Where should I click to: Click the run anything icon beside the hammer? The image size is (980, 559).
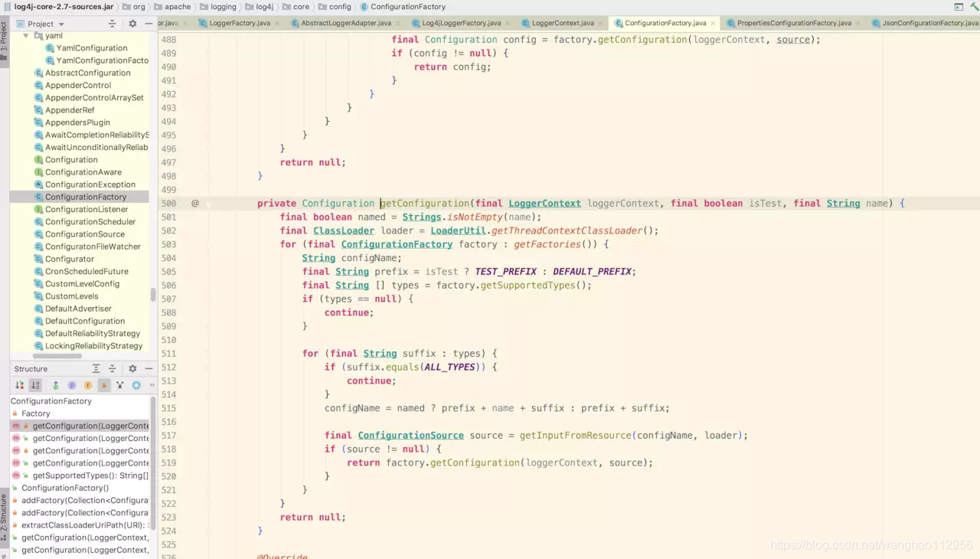959,6
